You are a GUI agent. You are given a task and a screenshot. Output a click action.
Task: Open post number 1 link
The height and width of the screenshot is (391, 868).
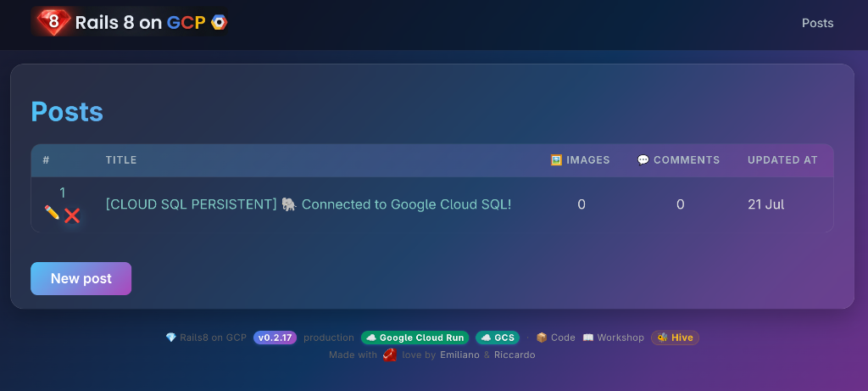(x=63, y=193)
